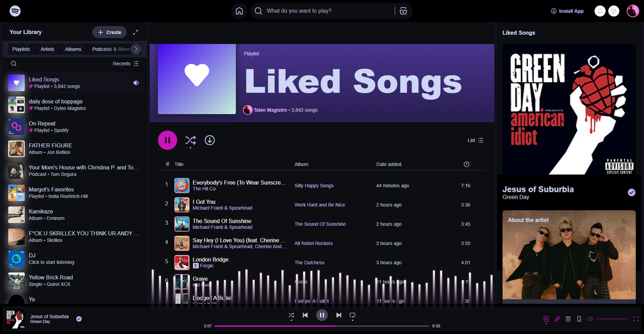Open The Dutchess album link
The image size is (644, 334).
pos(310,262)
